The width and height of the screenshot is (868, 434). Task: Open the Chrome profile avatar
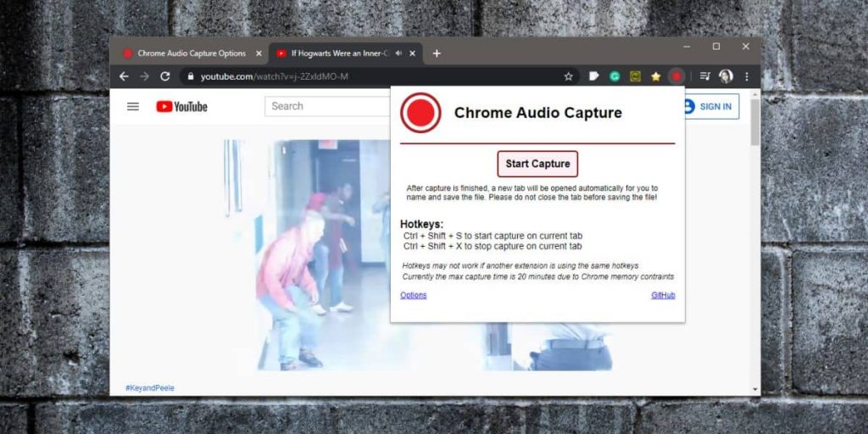pos(726,76)
